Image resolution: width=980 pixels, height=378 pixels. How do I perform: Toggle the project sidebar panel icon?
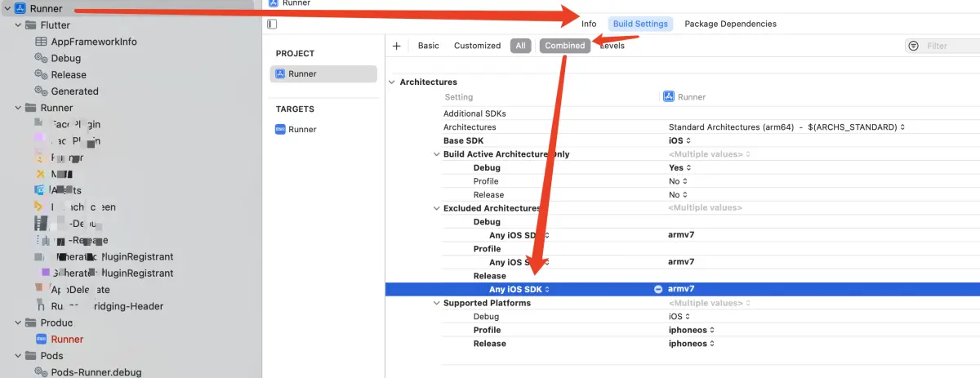tap(273, 24)
